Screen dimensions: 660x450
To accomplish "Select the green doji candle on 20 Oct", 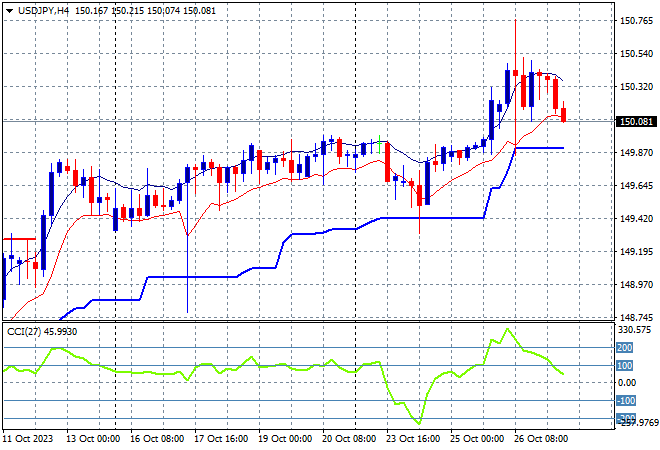I will pos(380,144).
